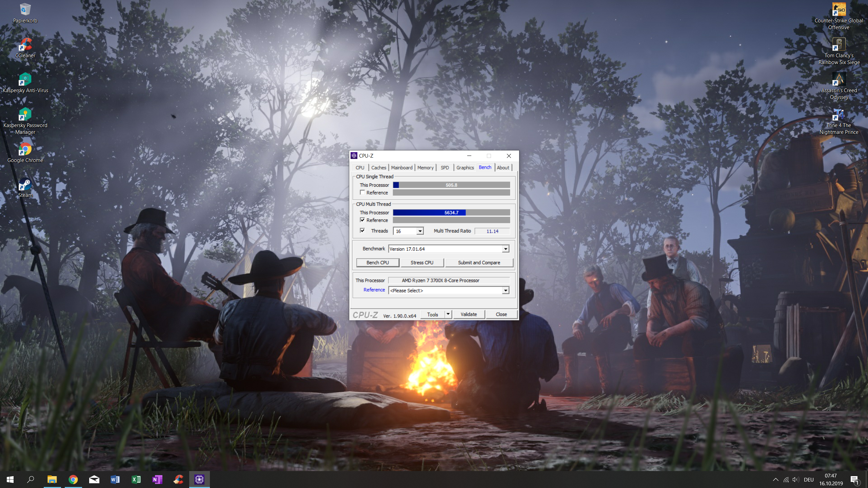Open the Benchmark version dropdown
The height and width of the screenshot is (488, 868).
(506, 249)
